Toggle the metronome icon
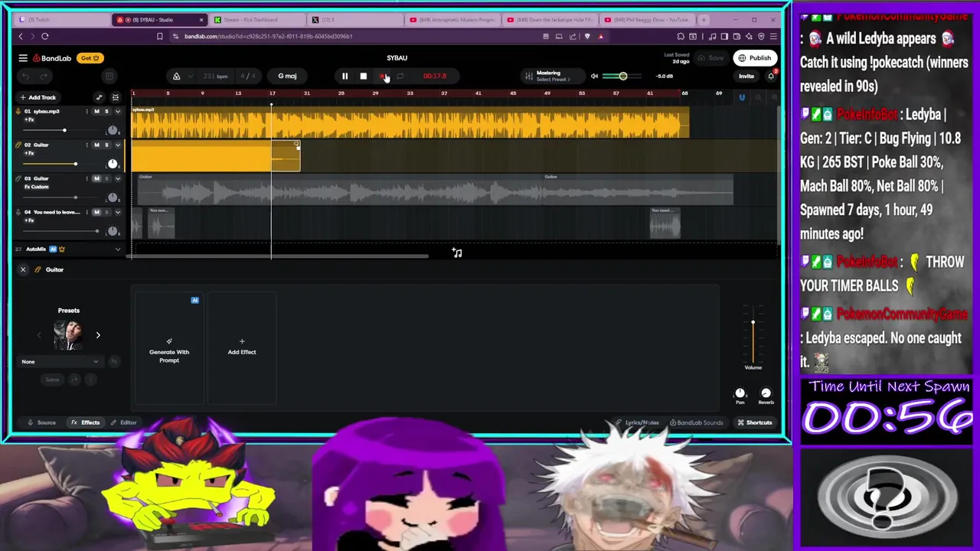 pyautogui.click(x=176, y=76)
